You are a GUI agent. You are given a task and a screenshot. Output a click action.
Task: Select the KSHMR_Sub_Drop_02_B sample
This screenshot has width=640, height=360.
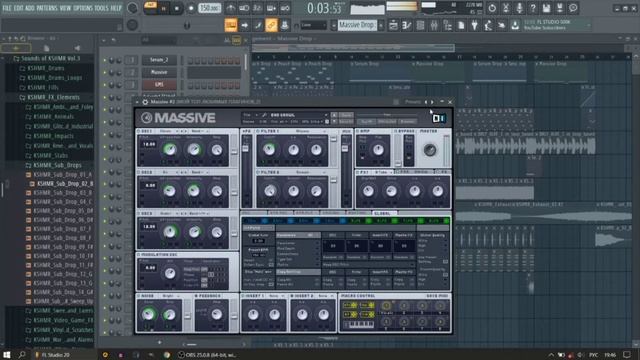[64, 184]
